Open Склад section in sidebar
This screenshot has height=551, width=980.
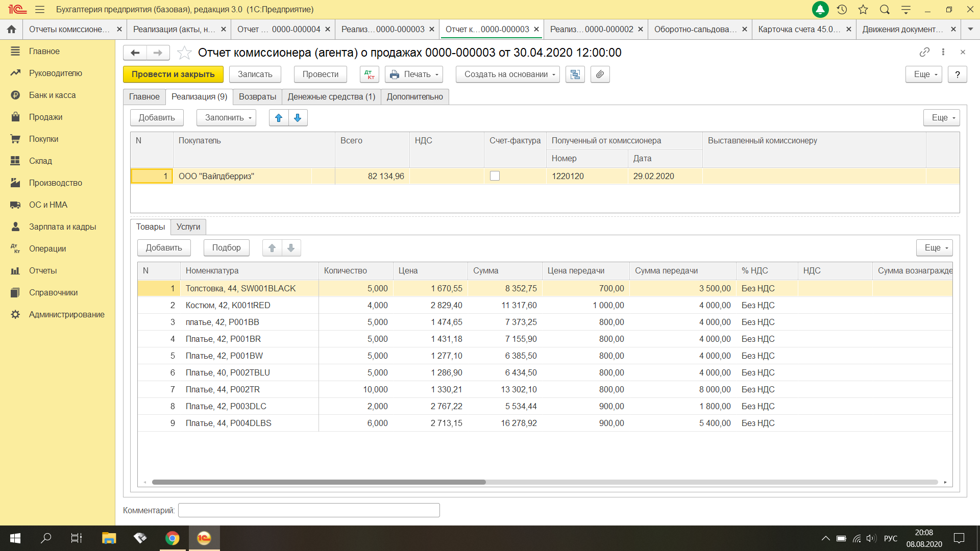pos(40,161)
